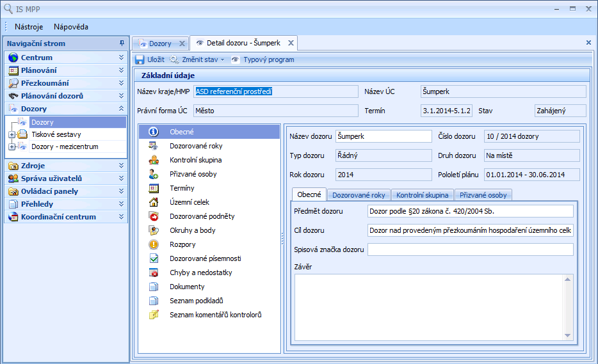Click the Správa uživatelů people icon
Screen dimensions: 598x364
13,178
